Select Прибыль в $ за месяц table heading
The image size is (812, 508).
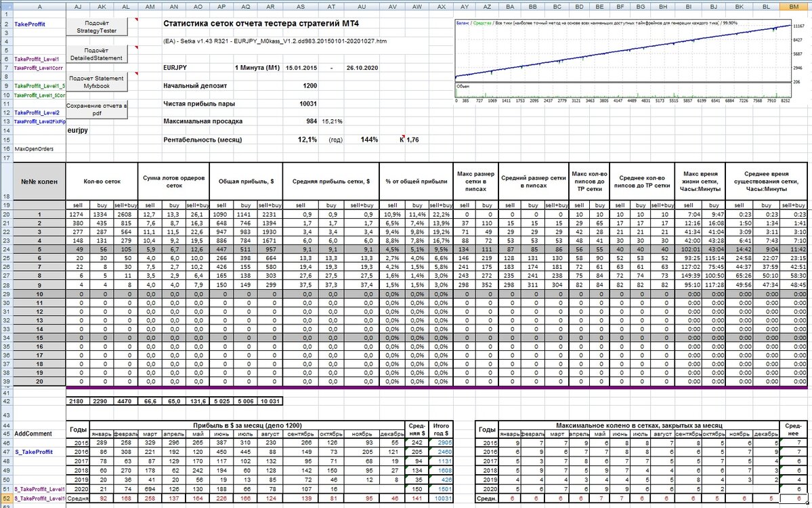[x=247, y=425]
